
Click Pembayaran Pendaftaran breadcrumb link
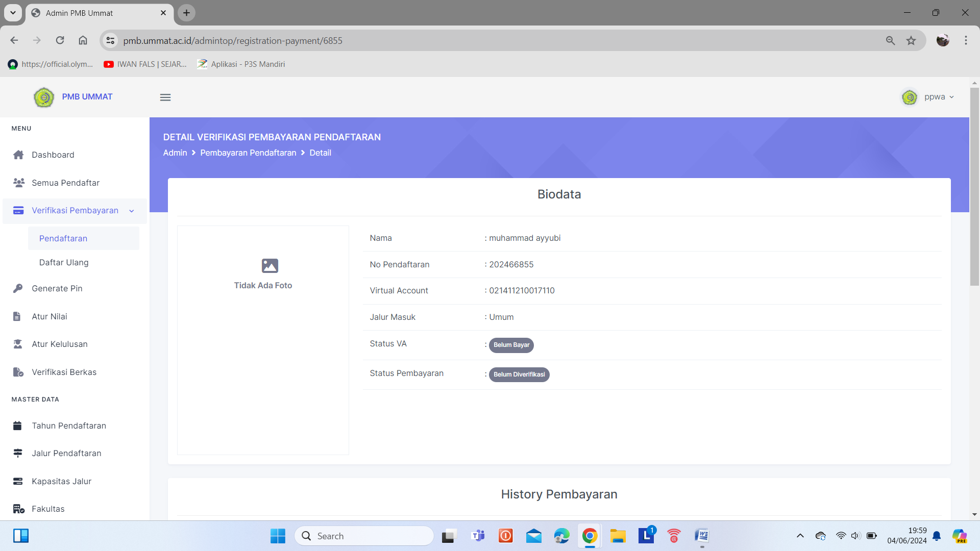248,153
